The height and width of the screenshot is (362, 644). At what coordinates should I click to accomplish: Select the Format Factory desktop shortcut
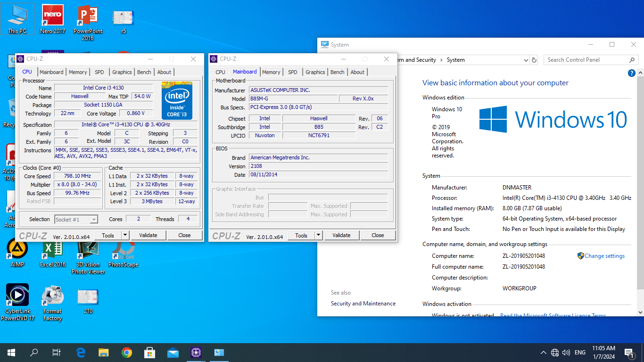53,303
